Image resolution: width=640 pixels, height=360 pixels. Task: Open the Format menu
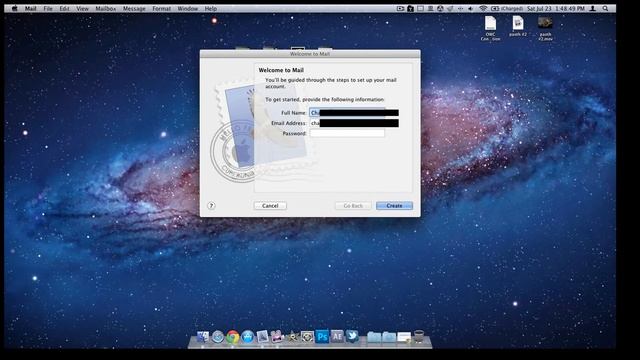coord(162,8)
